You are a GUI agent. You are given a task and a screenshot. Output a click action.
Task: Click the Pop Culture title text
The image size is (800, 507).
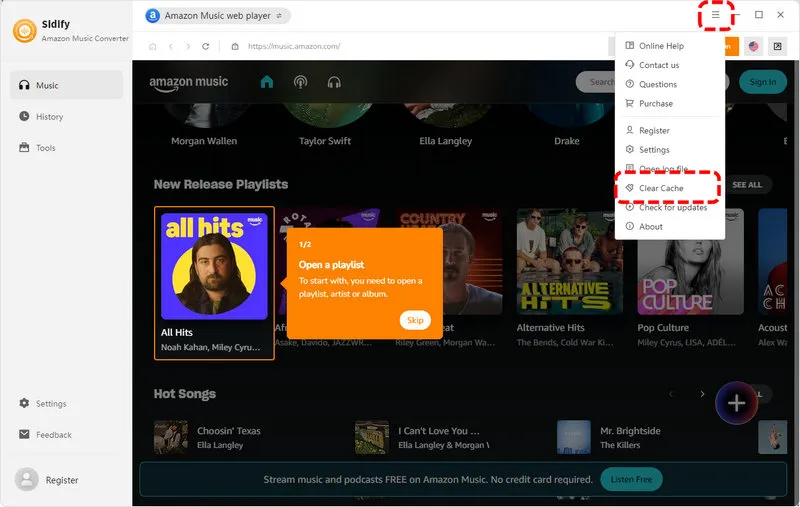point(663,327)
